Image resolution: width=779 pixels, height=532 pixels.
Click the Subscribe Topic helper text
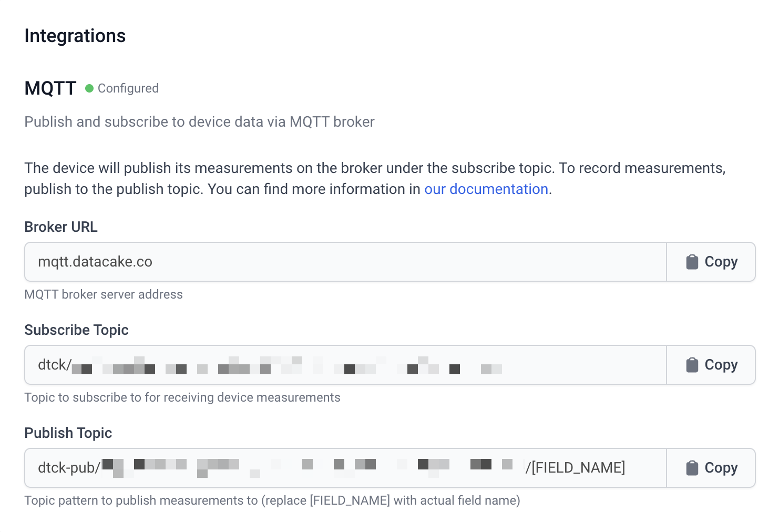(x=182, y=397)
